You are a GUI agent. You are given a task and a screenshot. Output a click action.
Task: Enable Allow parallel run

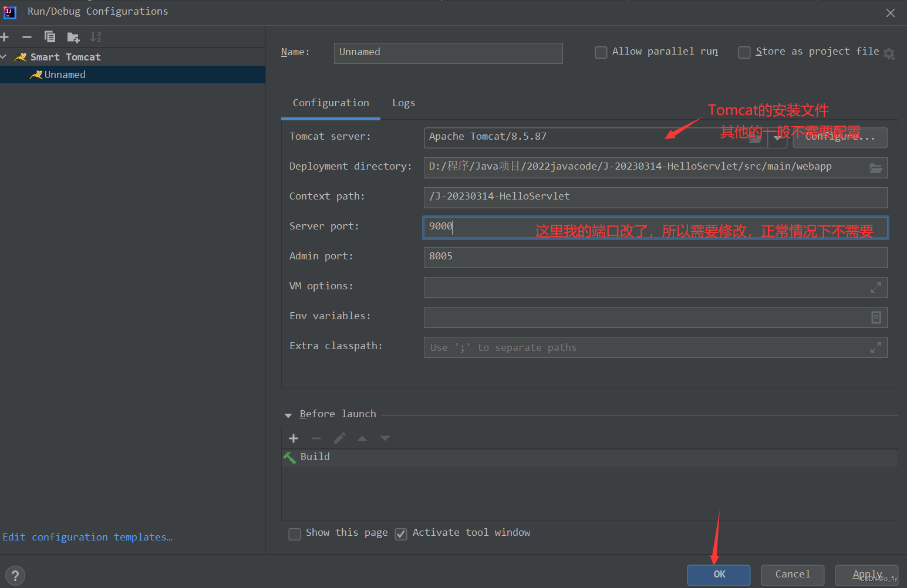point(601,53)
